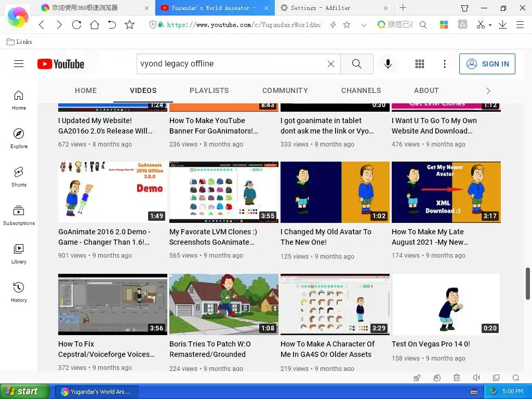Open the browser downloads arrow

(502, 24)
